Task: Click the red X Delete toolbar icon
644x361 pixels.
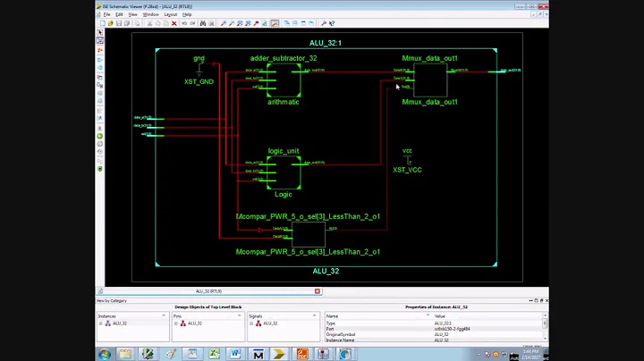Action: pos(174,23)
